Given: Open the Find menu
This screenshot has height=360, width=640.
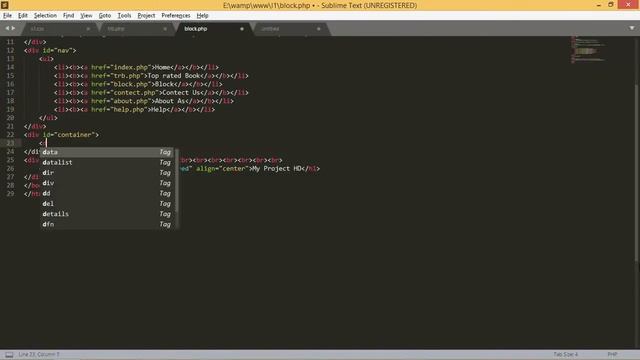Looking at the screenshot, I should click(68, 16).
